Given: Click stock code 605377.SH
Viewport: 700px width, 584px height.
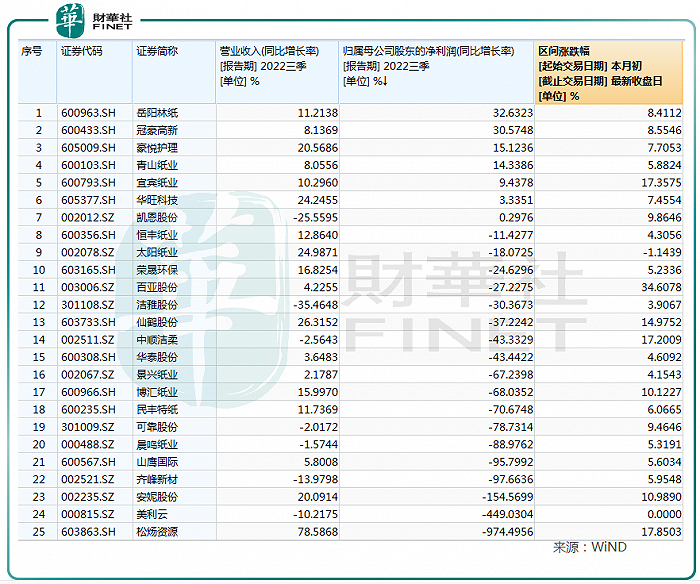Looking at the screenshot, I should click(88, 200).
